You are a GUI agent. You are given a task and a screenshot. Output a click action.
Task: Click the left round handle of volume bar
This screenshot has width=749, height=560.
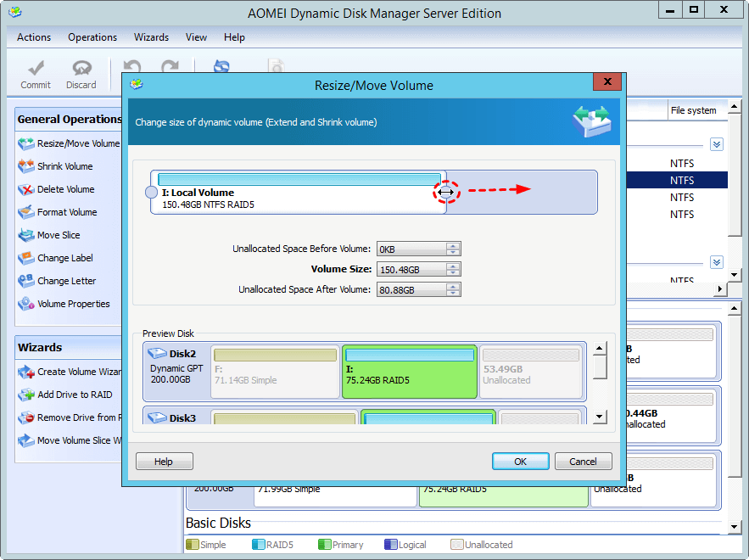151,192
